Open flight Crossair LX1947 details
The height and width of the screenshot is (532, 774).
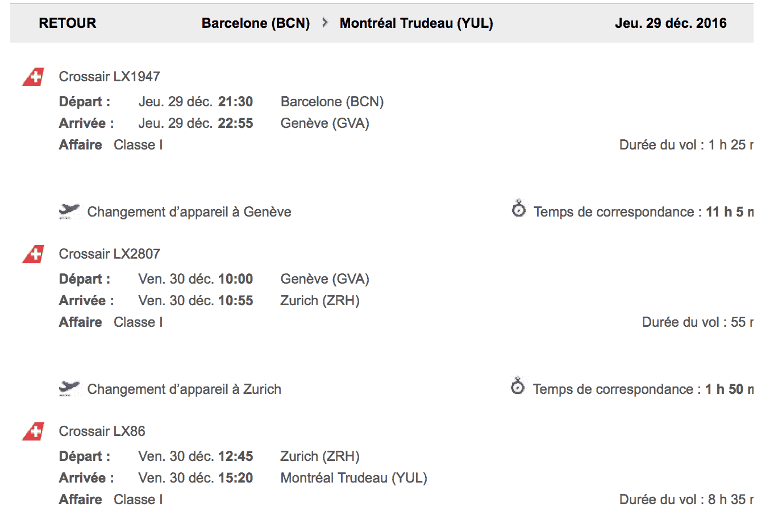click(x=110, y=77)
